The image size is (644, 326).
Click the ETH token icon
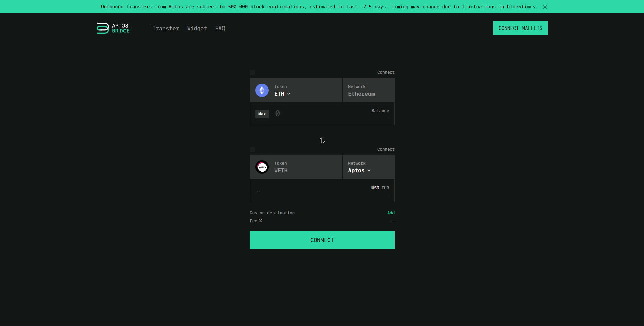[262, 90]
